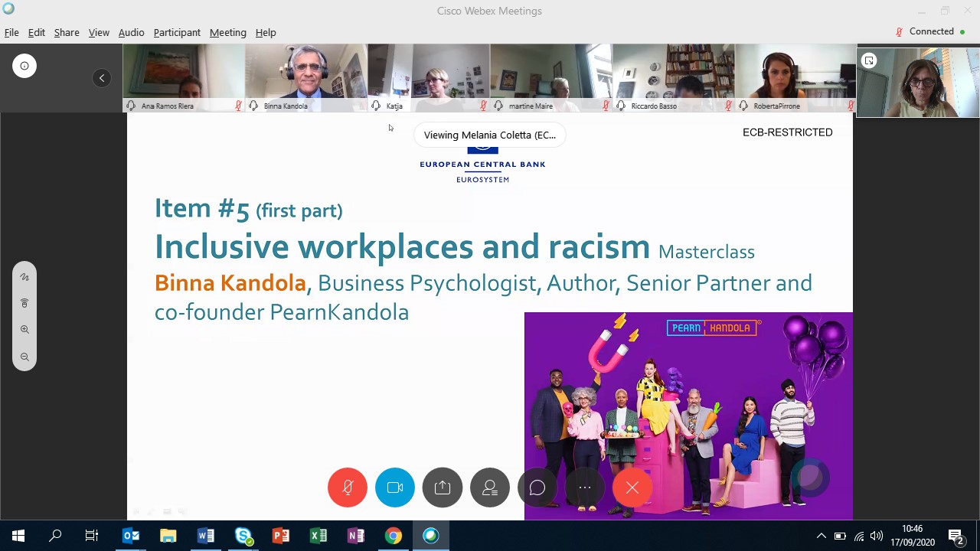
Task: Open the Meeting menu
Action: coord(228,32)
